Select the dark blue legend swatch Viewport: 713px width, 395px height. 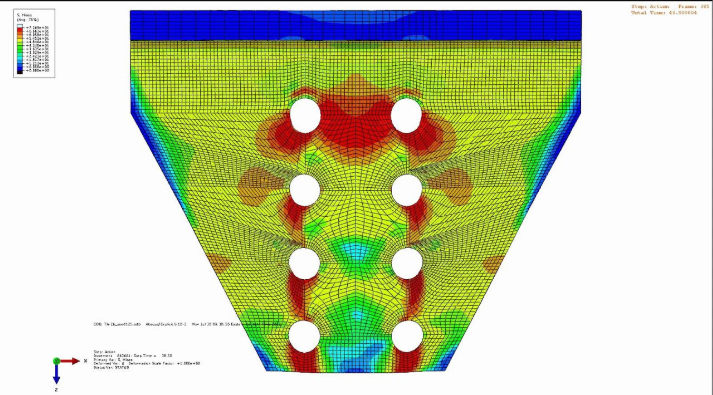20,69
